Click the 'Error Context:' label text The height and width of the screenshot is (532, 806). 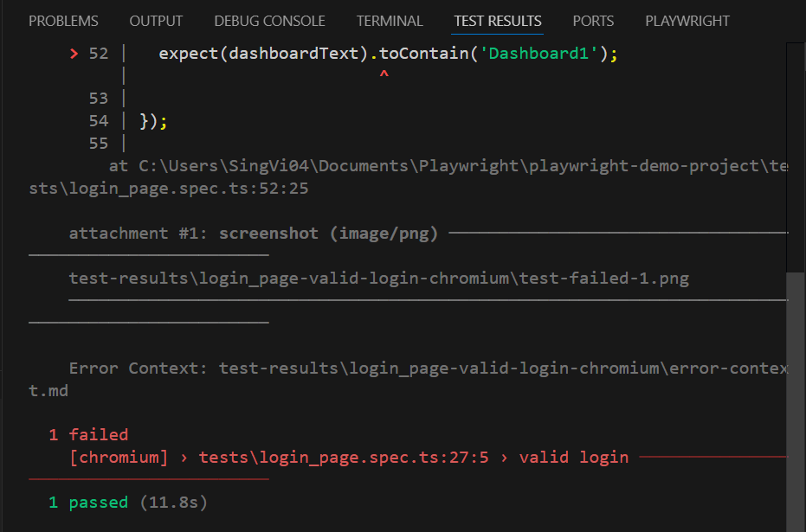[x=139, y=369]
